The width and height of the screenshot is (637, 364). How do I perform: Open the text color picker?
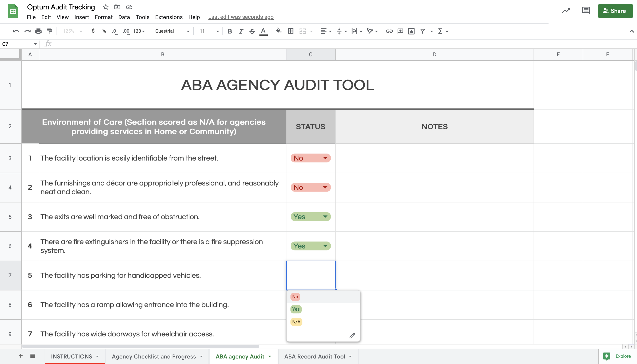[x=263, y=31]
